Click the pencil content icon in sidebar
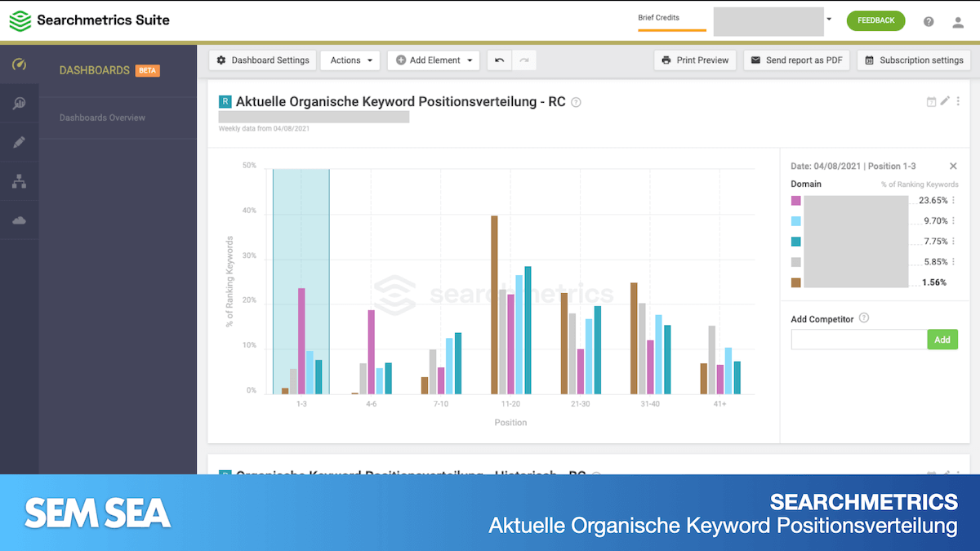Viewport: 980px width, 551px height. pyautogui.click(x=19, y=142)
